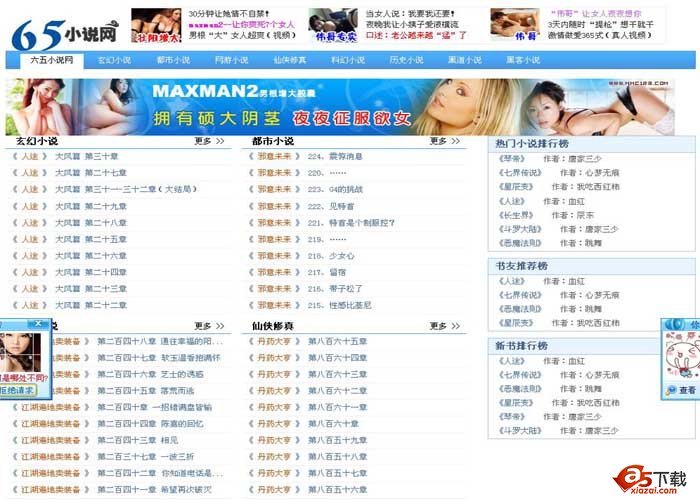Open chapter 大风篇 第二十二章
This screenshot has width=700, height=500.
[x=91, y=305]
